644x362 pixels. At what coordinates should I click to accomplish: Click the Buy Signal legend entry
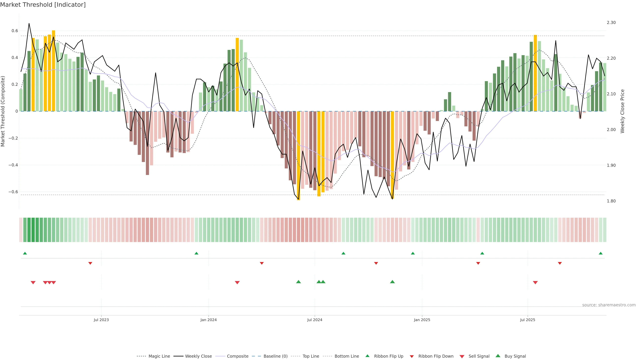tap(515, 356)
